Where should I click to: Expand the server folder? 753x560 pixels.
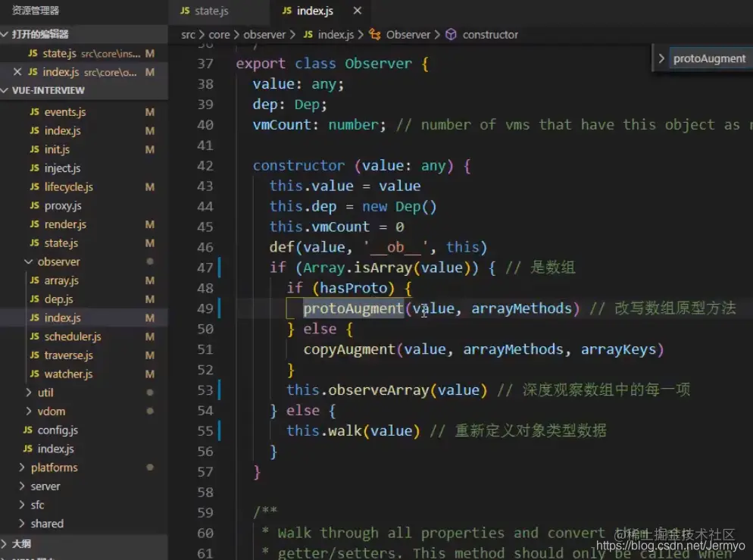point(22,486)
